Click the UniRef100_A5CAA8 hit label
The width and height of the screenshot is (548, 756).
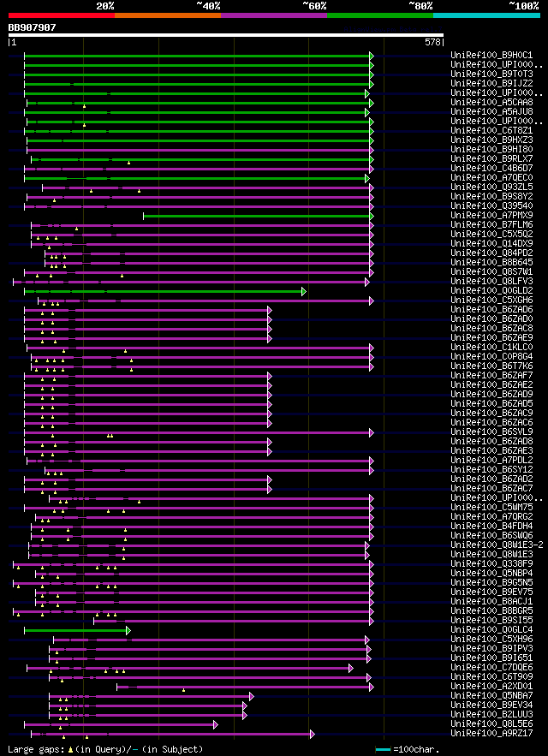491,103
